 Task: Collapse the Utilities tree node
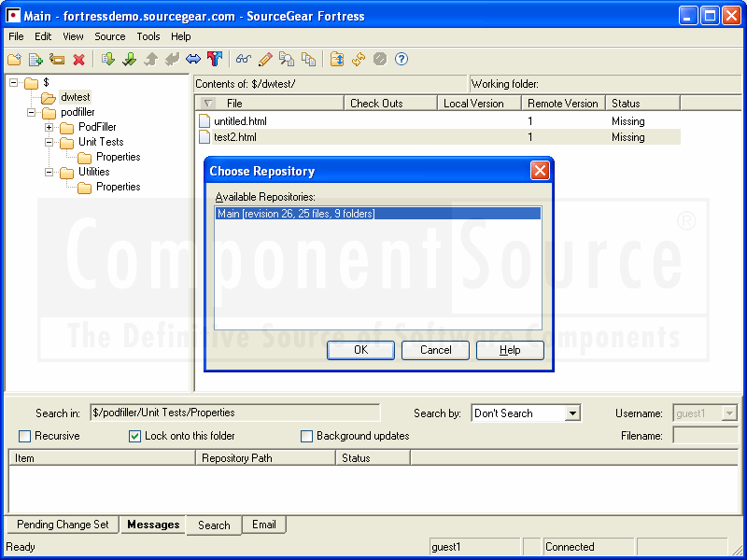(x=49, y=173)
